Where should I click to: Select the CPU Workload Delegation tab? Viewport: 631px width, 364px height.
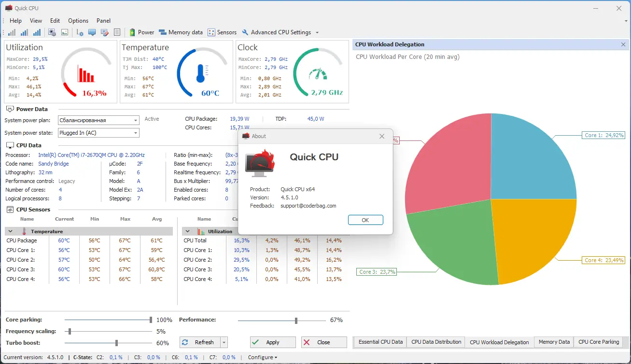click(x=499, y=342)
